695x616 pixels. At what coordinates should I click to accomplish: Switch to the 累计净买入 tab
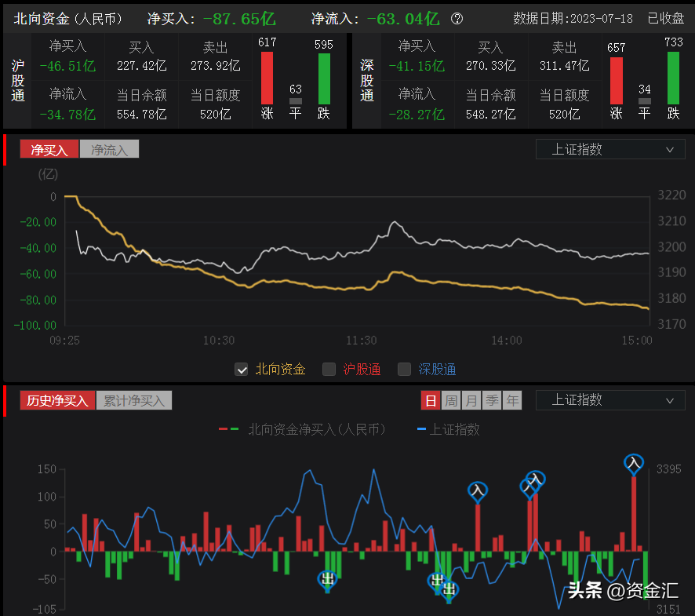[134, 400]
